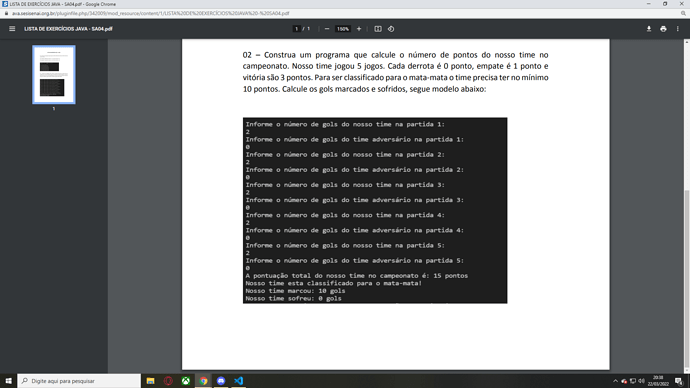Viewport: 690px width, 388px height.
Task: Click the page number input field
Action: 297,29
